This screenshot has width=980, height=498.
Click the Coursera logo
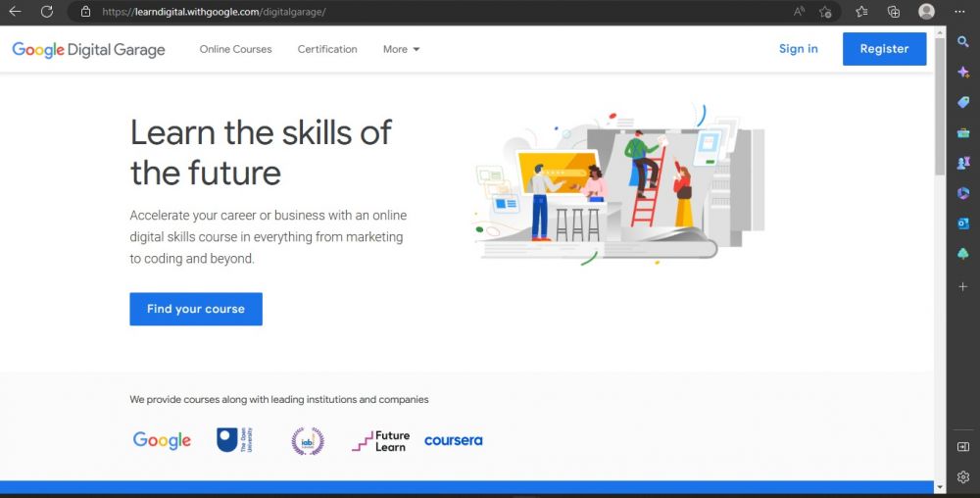(x=453, y=440)
